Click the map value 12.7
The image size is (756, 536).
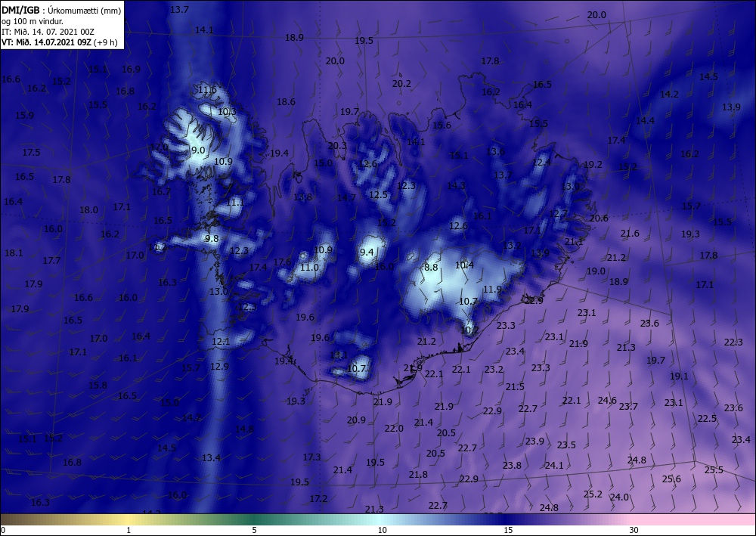click(x=559, y=213)
